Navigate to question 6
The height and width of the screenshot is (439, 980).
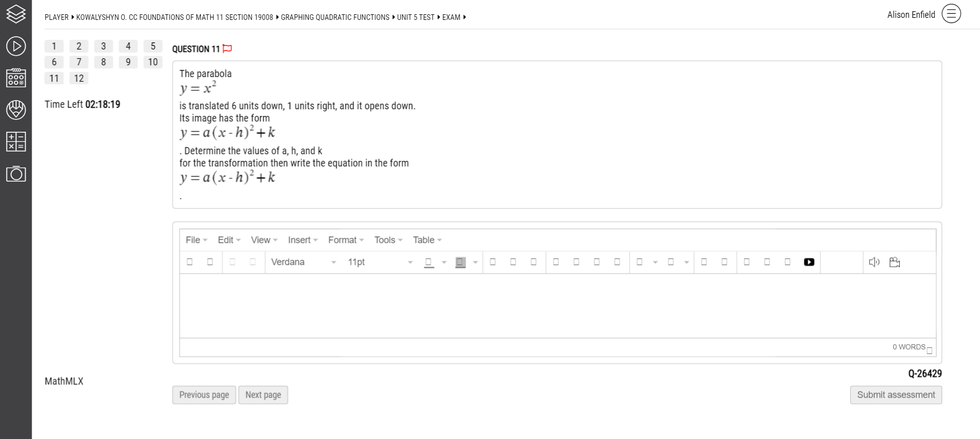click(x=54, y=62)
